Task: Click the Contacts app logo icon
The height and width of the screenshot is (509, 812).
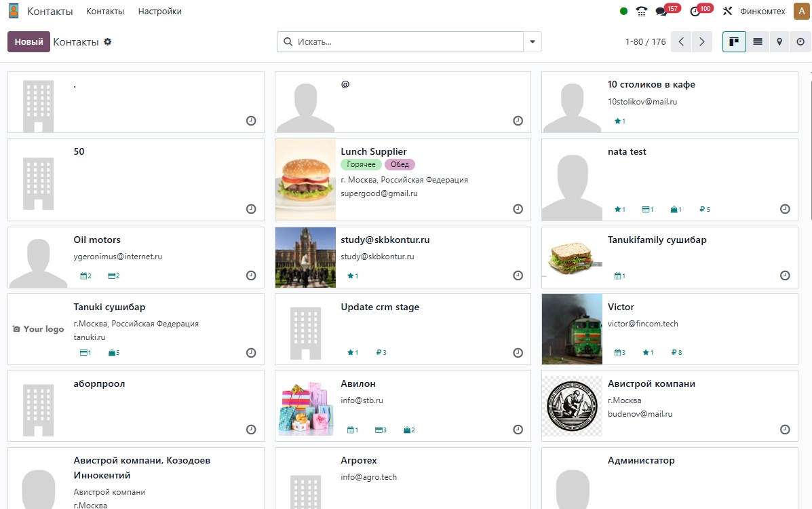Action: pyautogui.click(x=14, y=12)
